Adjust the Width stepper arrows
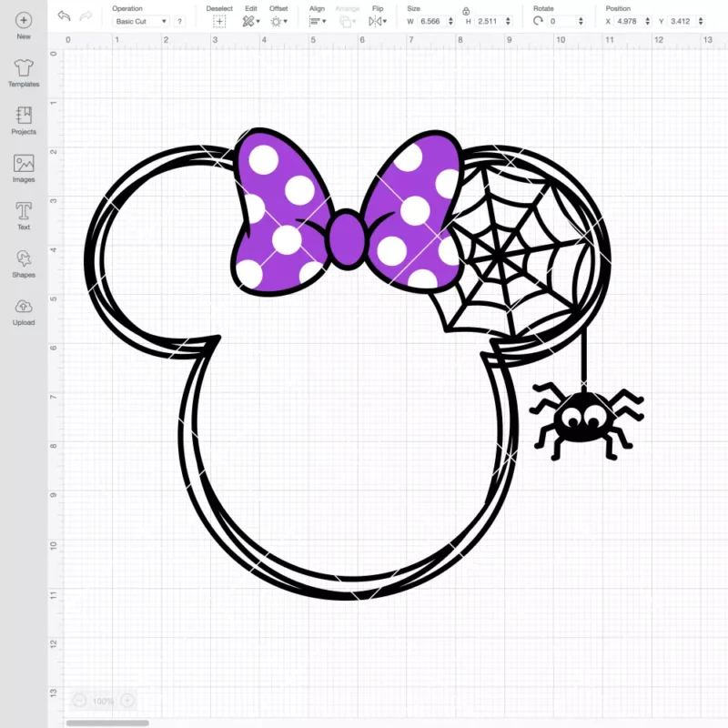Image resolution: width=728 pixels, height=728 pixels. tap(450, 21)
